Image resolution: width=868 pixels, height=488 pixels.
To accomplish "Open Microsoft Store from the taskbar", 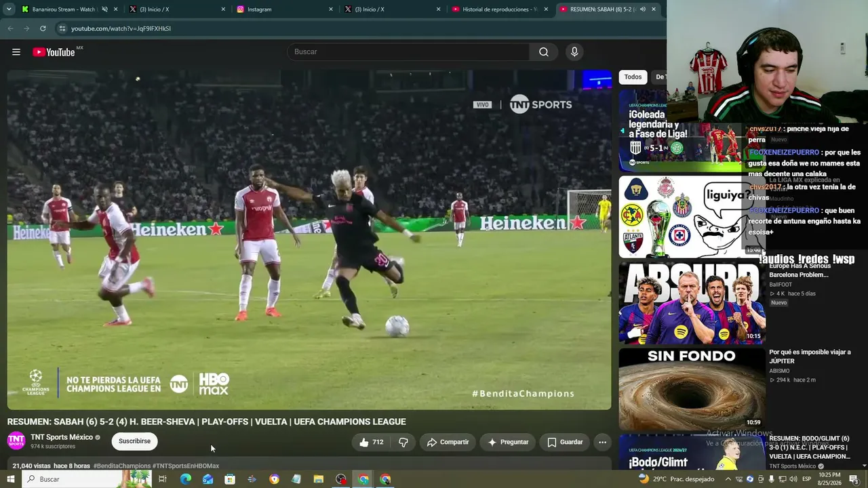I will click(230, 479).
